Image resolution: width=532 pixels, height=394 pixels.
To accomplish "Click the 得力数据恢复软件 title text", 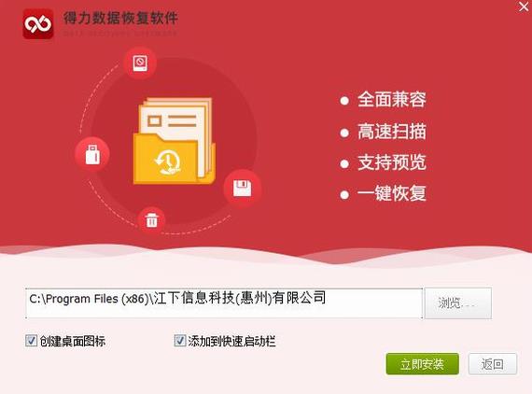I will pyautogui.click(x=120, y=18).
